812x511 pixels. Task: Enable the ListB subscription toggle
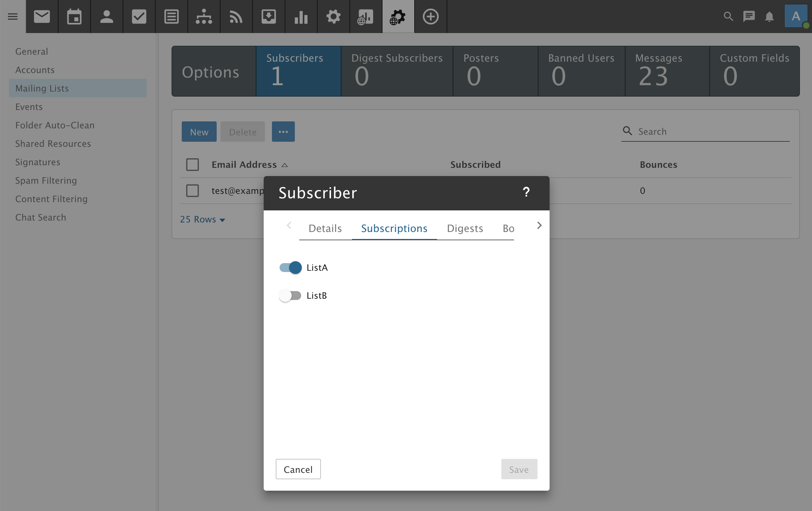click(290, 296)
